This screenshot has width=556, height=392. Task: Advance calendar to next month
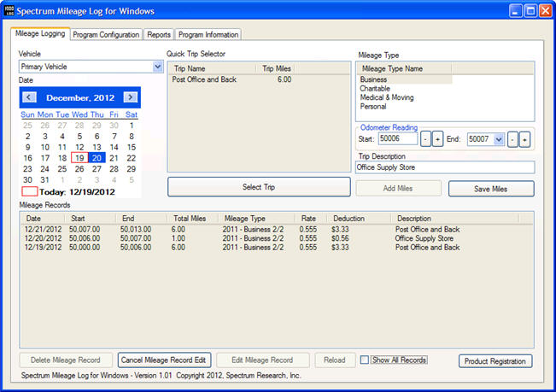coord(130,97)
